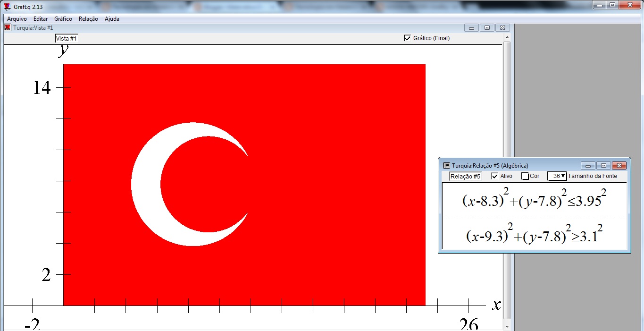Maximize the Relação #5 window
The height and width of the screenshot is (331, 644).
click(x=603, y=166)
